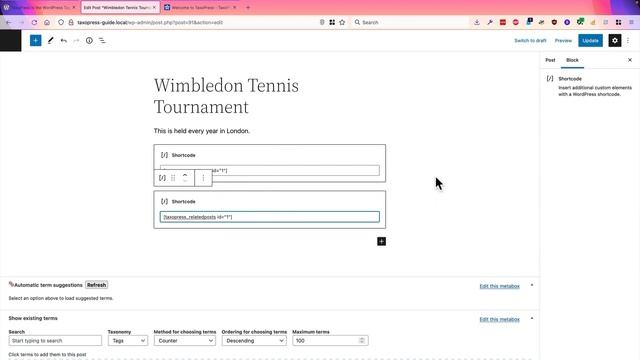The width and height of the screenshot is (640, 360).
Task: Click the browser address bar URL
Action: pyautogui.click(x=150, y=22)
